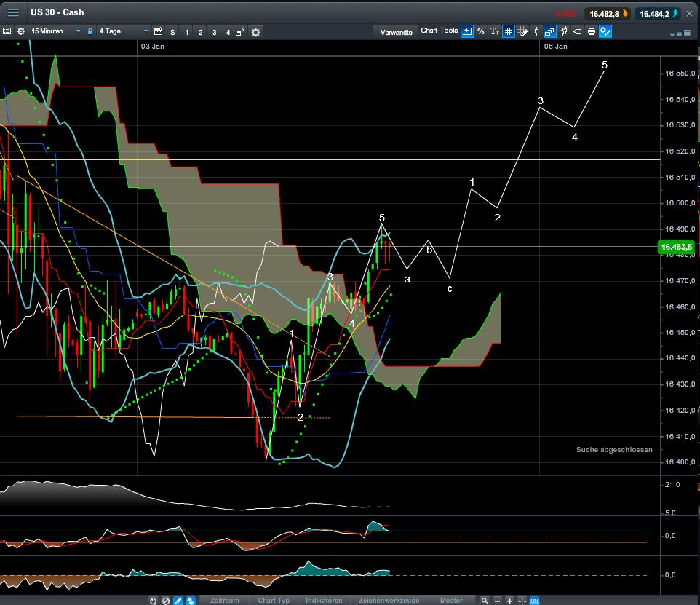This screenshot has width=700, height=605.
Task: Click the buy price 16.484,2
Action: (659, 14)
